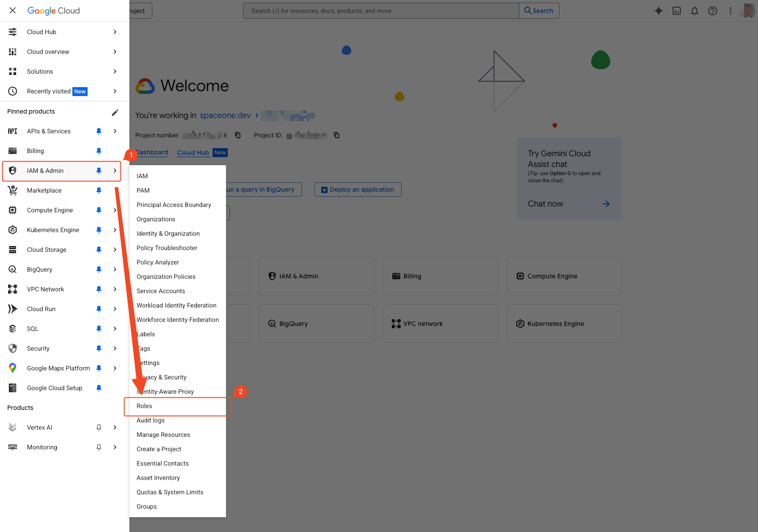The height and width of the screenshot is (532, 758).
Task: Click the Solutions grid icon
Action: tap(13, 71)
